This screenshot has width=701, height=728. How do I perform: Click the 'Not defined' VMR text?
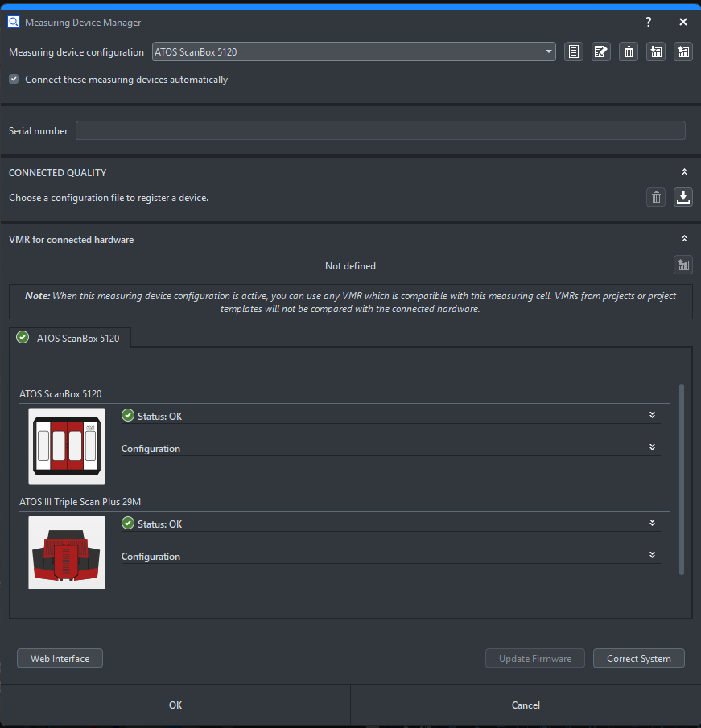coord(350,266)
